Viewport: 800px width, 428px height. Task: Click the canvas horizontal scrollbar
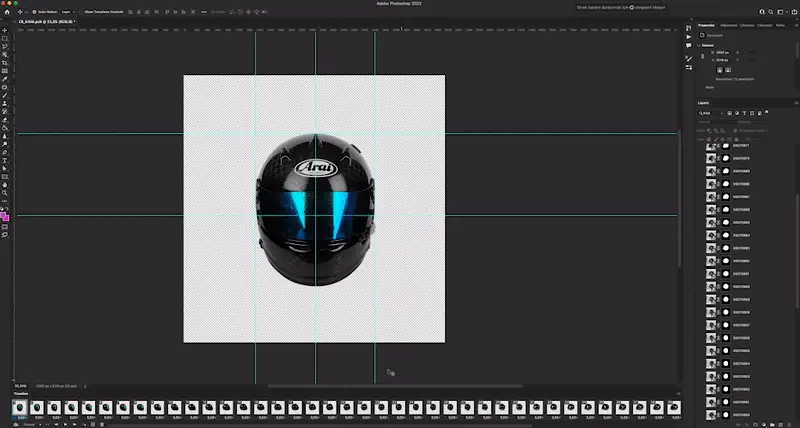tap(396, 386)
